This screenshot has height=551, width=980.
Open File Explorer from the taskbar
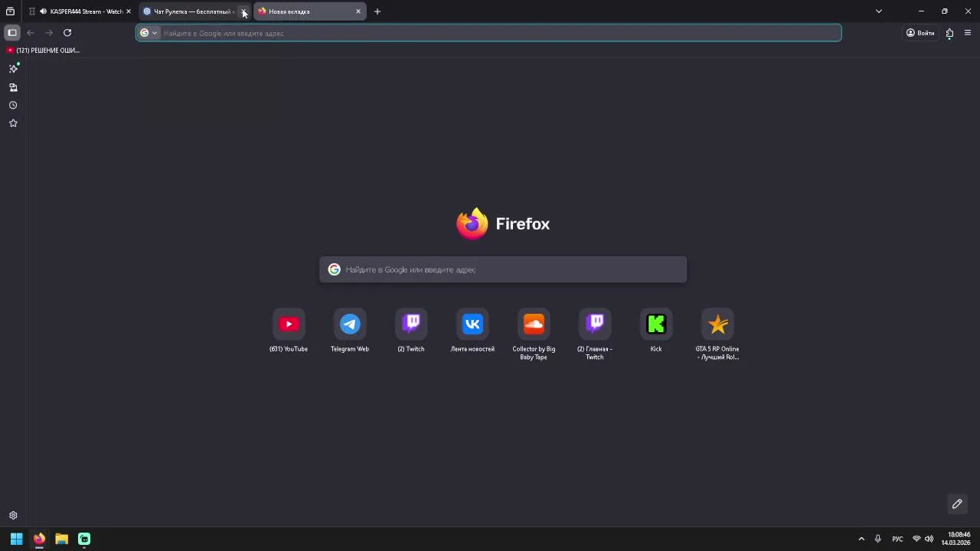[x=61, y=539]
